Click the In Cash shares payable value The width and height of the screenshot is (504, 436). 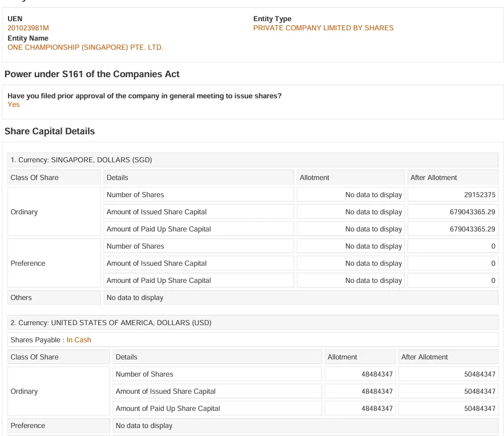coord(79,340)
